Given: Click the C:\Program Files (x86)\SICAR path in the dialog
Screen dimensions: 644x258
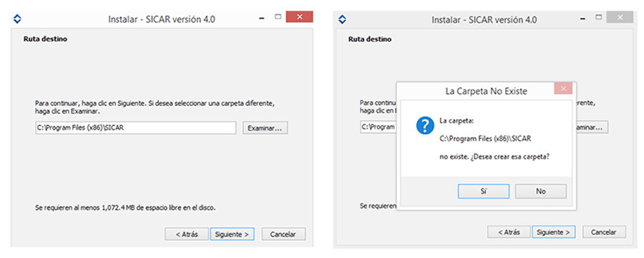Looking at the screenshot, I should [485, 139].
